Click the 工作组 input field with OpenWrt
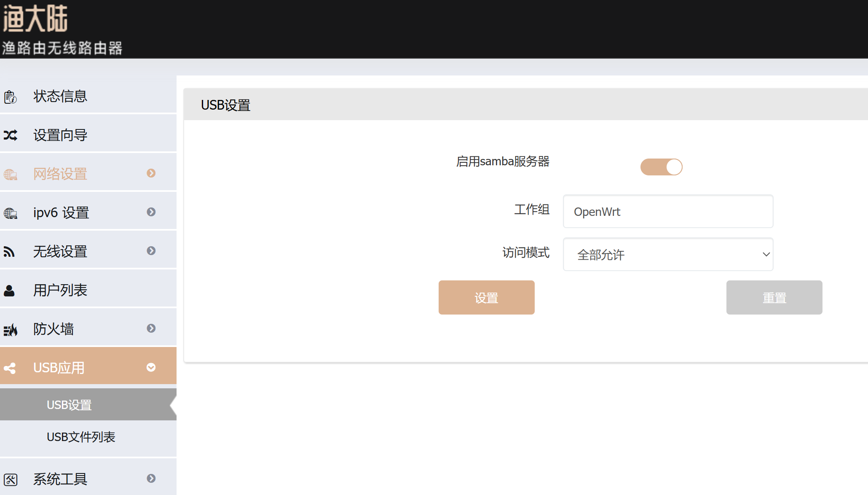This screenshot has width=868, height=495. [668, 211]
